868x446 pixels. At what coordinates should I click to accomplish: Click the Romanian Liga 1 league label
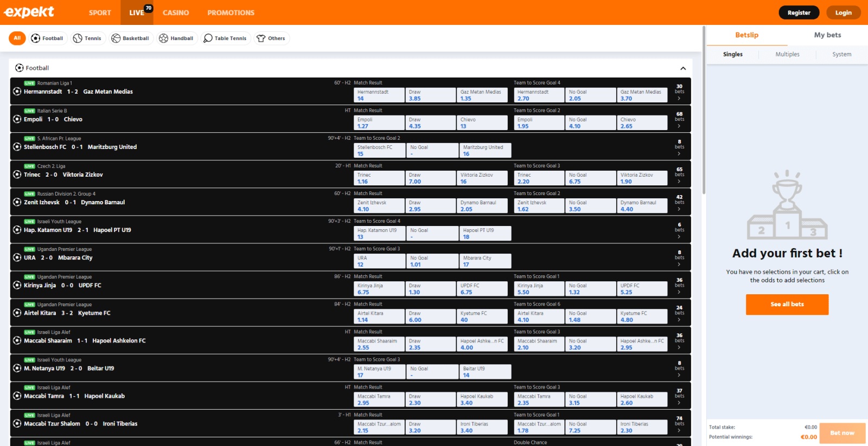(55, 83)
